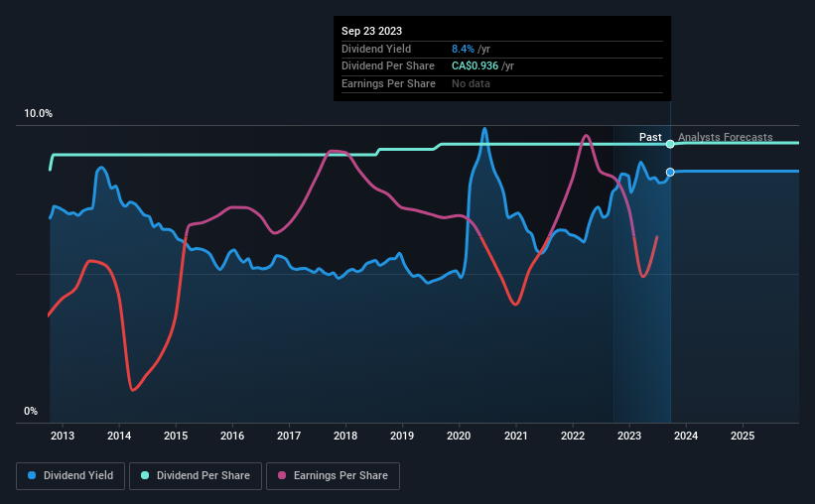Toggle the Dividend Per Share legend button

tap(196, 475)
